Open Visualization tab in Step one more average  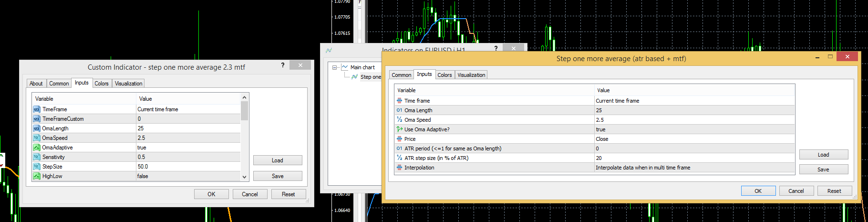point(471,75)
